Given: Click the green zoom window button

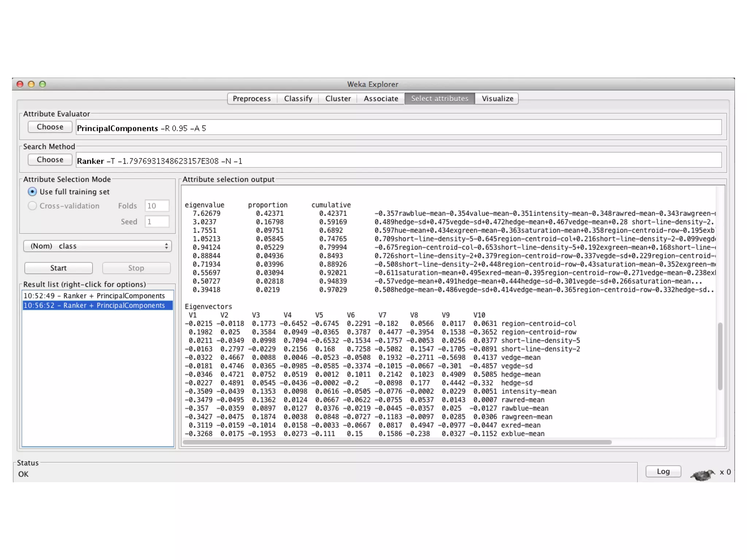Looking at the screenshot, I should (43, 84).
